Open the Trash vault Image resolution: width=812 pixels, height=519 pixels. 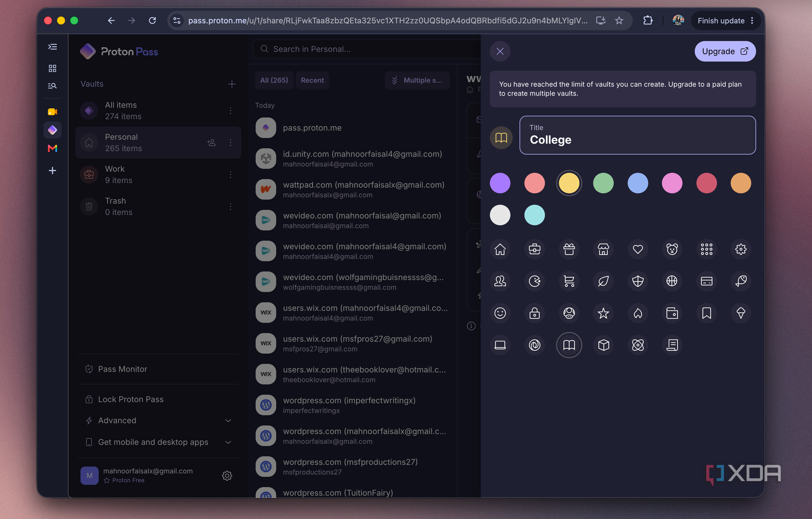158,207
